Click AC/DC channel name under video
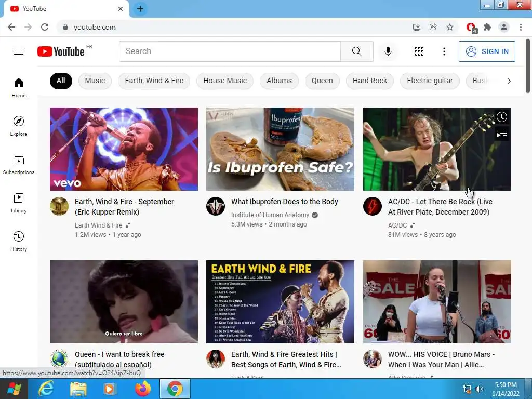The height and width of the screenshot is (399, 532). (x=397, y=225)
